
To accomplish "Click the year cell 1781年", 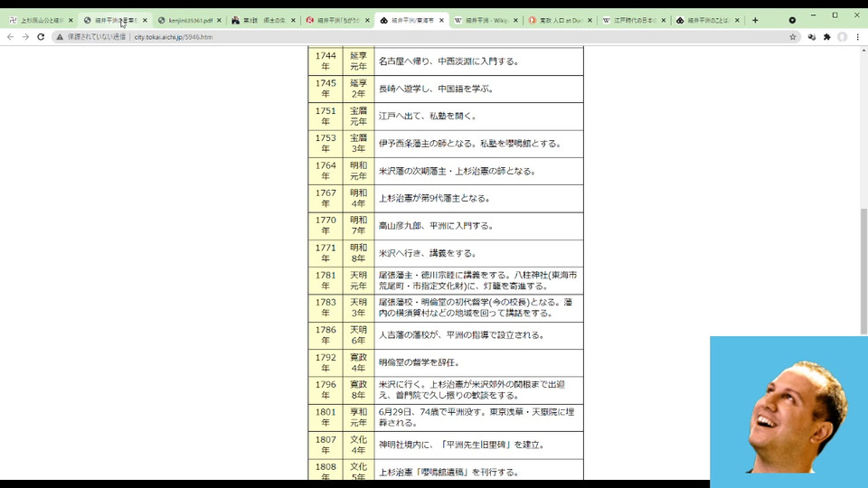I will [325, 280].
